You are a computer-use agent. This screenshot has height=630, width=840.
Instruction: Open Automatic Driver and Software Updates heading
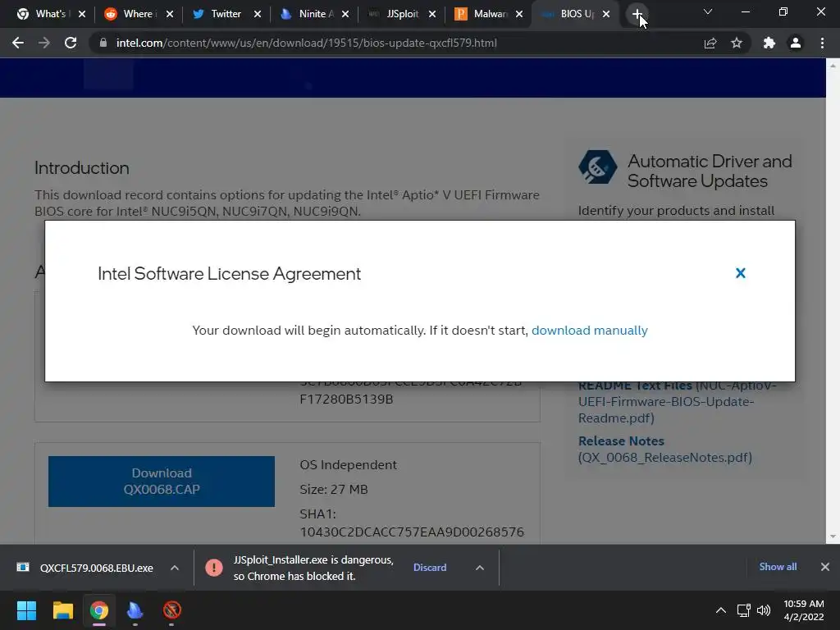point(710,171)
